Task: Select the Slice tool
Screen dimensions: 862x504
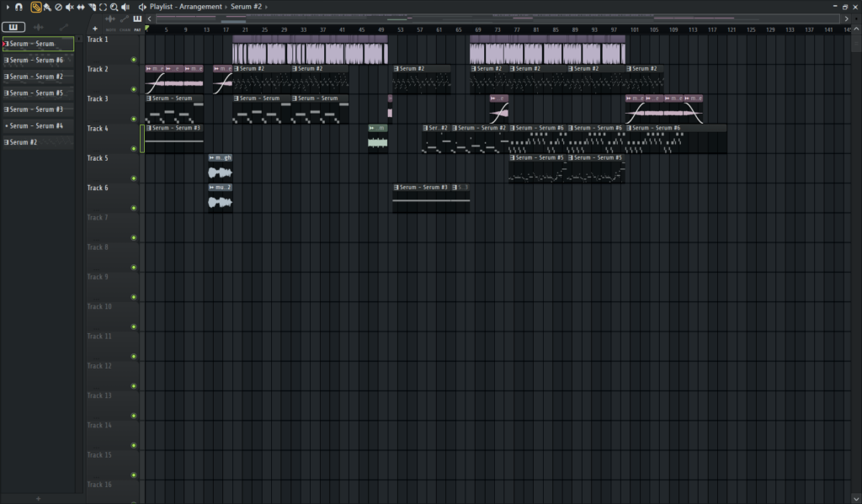Action: pyautogui.click(x=92, y=7)
